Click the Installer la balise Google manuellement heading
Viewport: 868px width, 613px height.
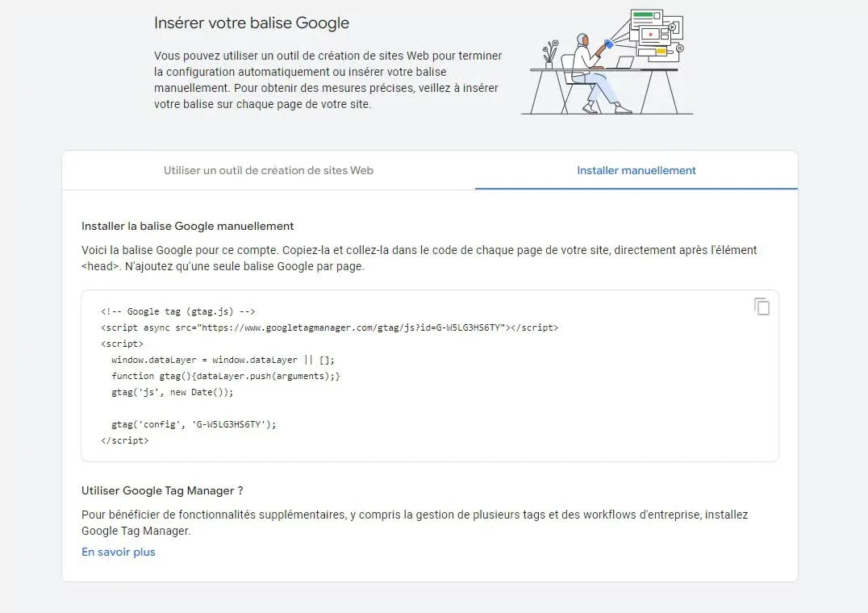tap(188, 226)
